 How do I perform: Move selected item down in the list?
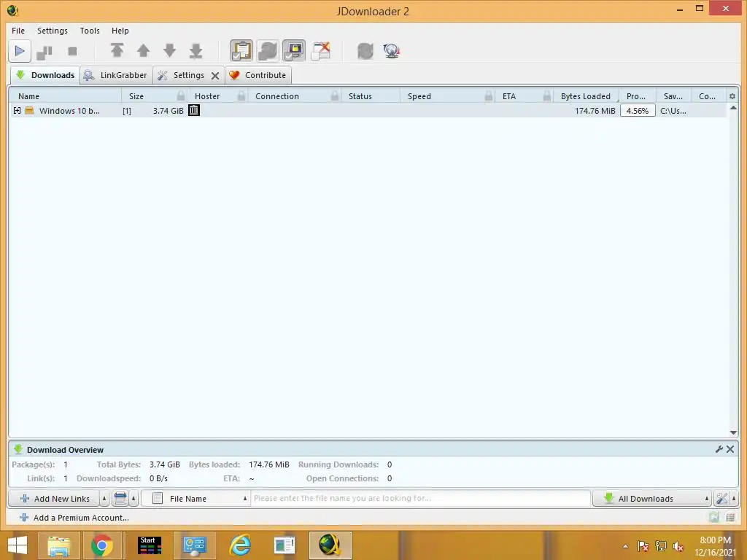click(169, 50)
